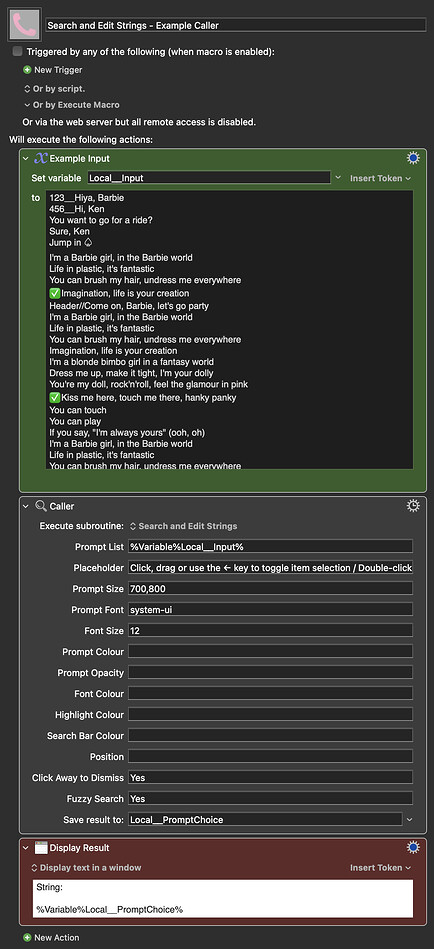Edit the Placeholder field
Viewport: 434px width, 949px height.
click(x=271, y=568)
